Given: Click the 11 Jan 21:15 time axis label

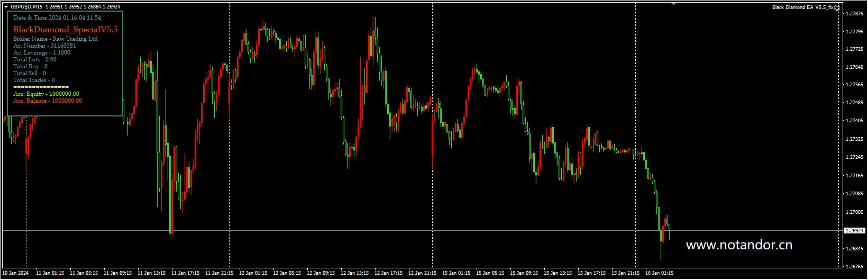Looking at the screenshot, I should 220,274.
